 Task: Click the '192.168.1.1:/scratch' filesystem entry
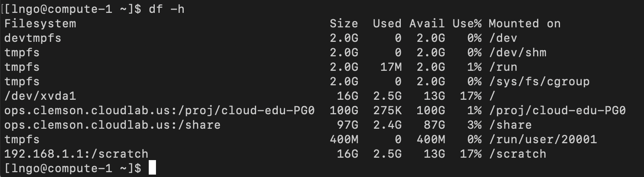(x=76, y=154)
